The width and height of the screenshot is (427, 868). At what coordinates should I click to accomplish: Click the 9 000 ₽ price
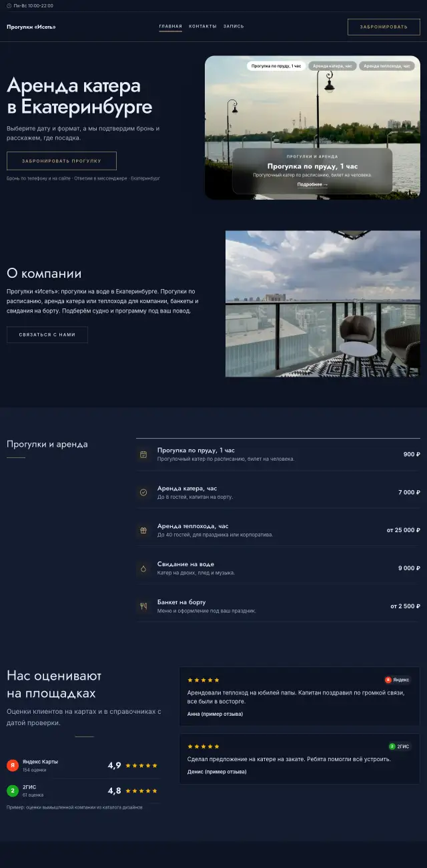[409, 568]
